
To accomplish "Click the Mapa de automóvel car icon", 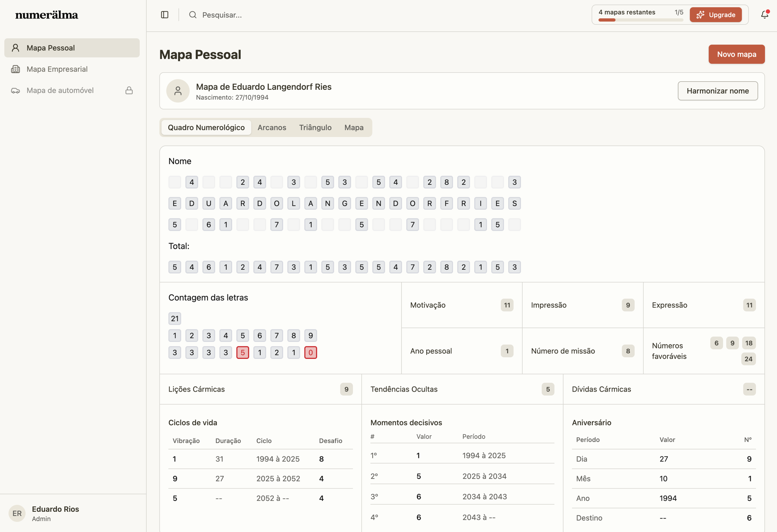I will coord(15,91).
